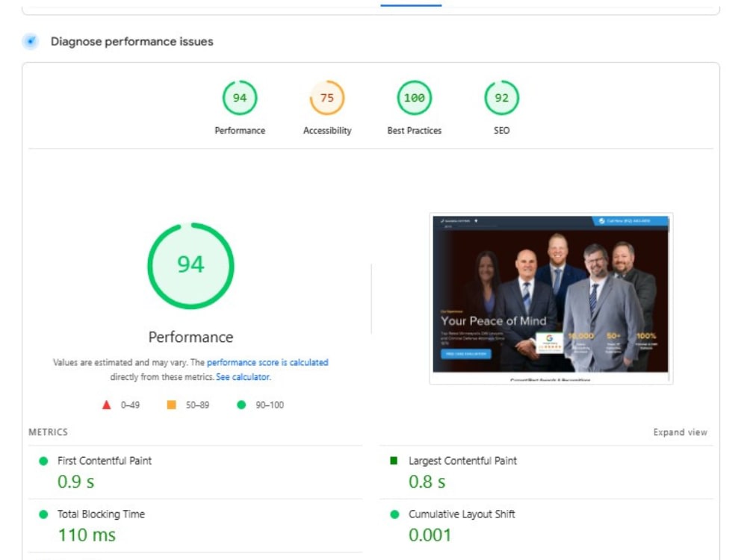Screen dimensions: 747x560
Task: Click the '0.8 s' metric value
Action: tap(427, 482)
